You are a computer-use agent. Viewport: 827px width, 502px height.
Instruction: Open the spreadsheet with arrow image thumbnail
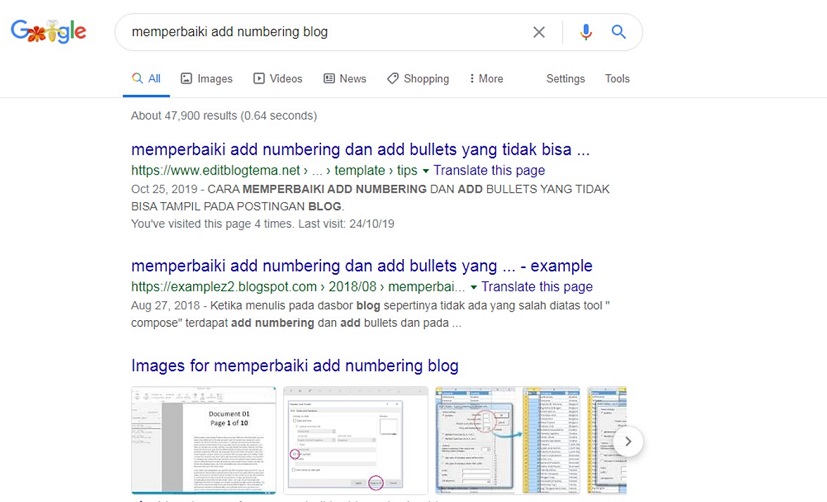507,440
